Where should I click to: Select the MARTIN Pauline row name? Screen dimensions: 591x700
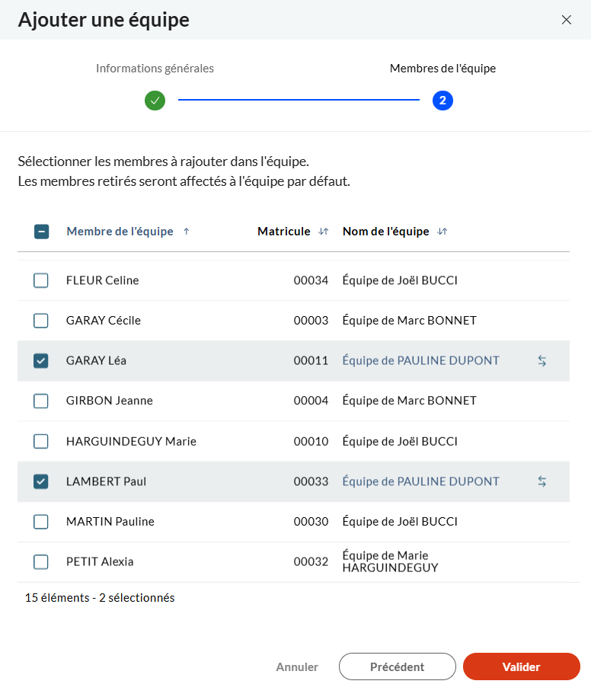[x=110, y=522]
